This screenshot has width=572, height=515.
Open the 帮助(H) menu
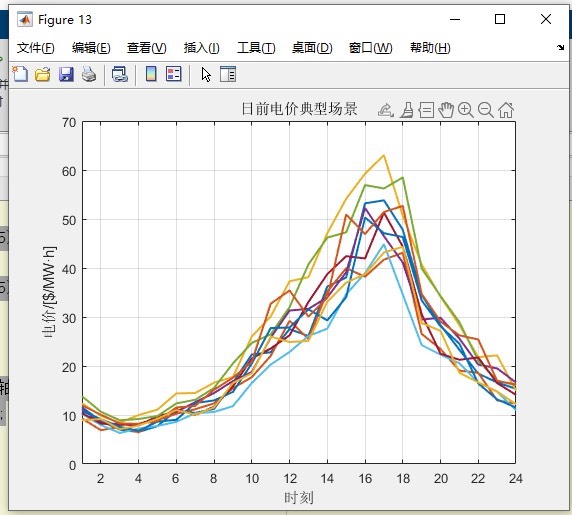click(430, 48)
